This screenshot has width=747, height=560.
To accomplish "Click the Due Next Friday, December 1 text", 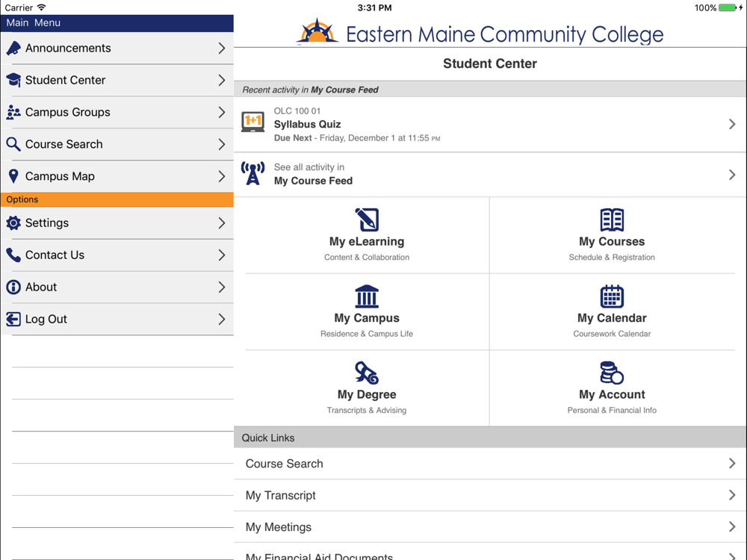I will [357, 138].
